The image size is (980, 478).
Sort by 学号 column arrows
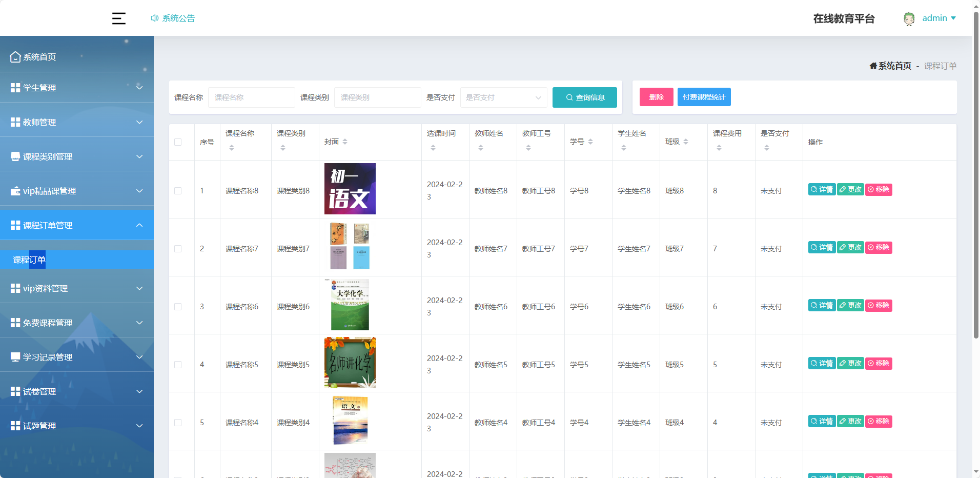click(x=590, y=142)
